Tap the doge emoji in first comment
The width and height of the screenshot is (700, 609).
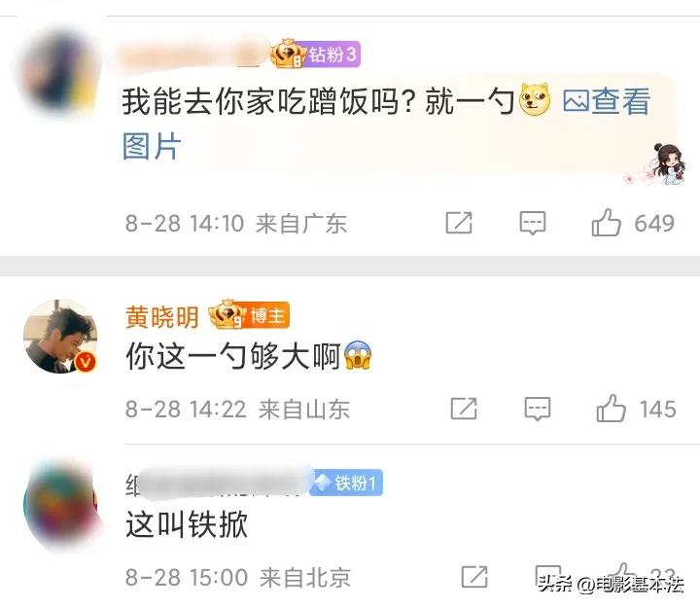point(535,100)
